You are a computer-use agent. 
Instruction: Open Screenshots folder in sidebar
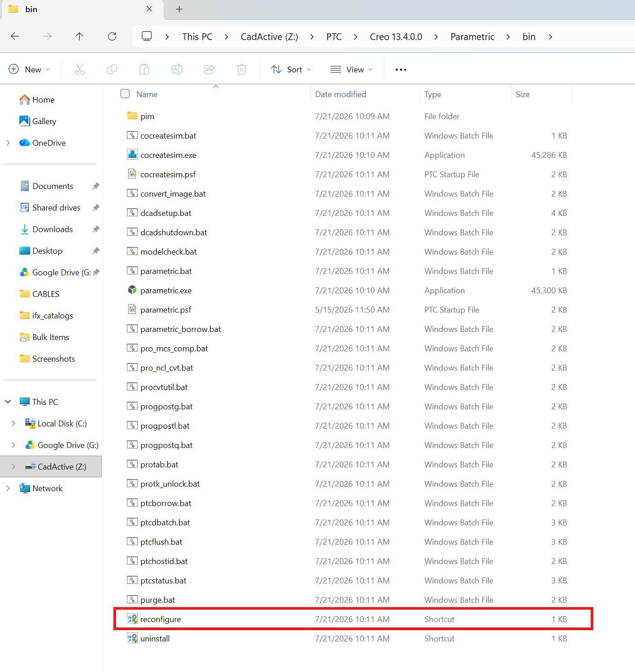point(53,358)
